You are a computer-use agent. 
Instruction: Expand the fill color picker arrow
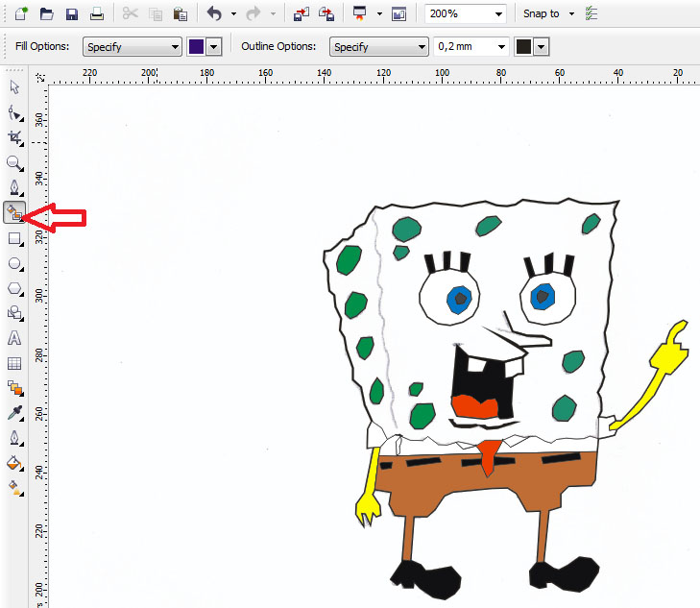(214, 46)
